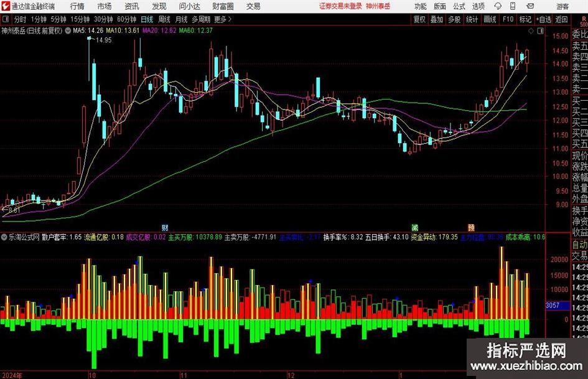Screen dimensions: 588x379
Task: Switch to 5分钟 period
Action: [x=58, y=19]
